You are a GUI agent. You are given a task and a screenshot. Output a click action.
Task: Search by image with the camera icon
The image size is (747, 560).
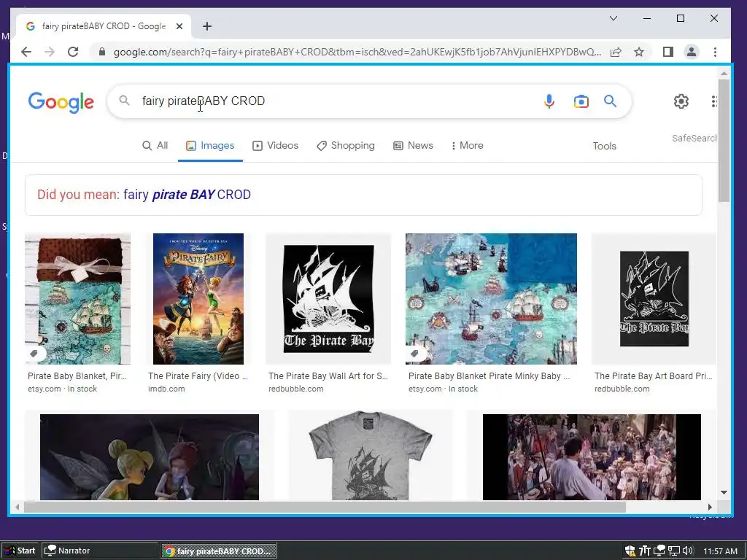581,101
